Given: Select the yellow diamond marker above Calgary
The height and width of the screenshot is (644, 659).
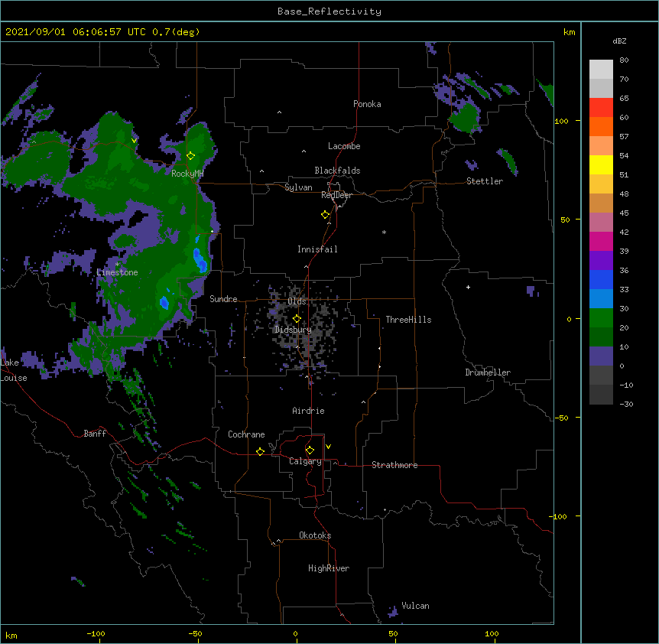Looking at the screenshot, I should 310,450.
